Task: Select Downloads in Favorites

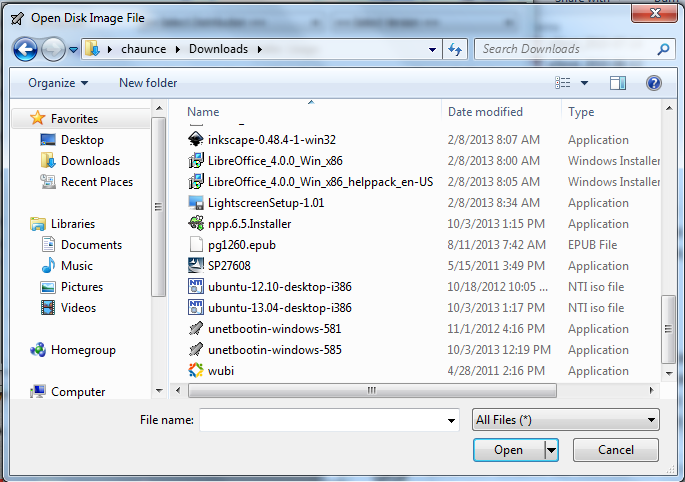Action: click(90, 161)
